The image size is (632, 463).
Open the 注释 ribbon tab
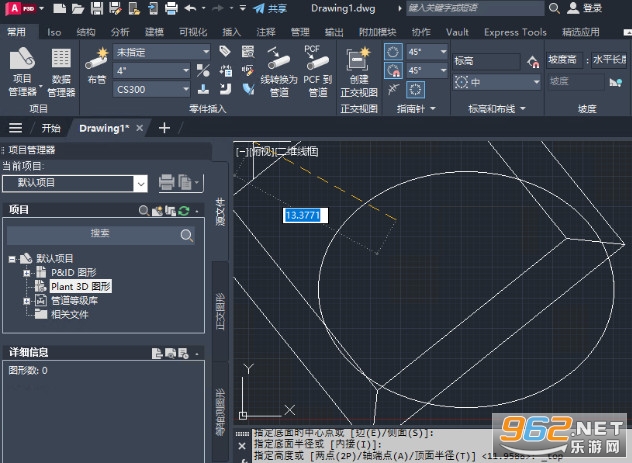click(266, 32)
